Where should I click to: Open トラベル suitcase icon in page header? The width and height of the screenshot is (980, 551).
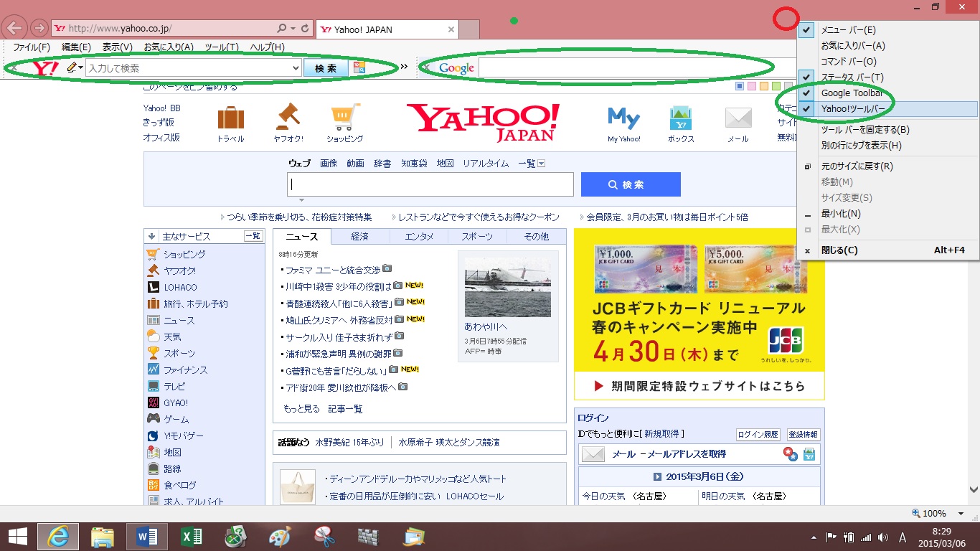click(x=230, y=118)
